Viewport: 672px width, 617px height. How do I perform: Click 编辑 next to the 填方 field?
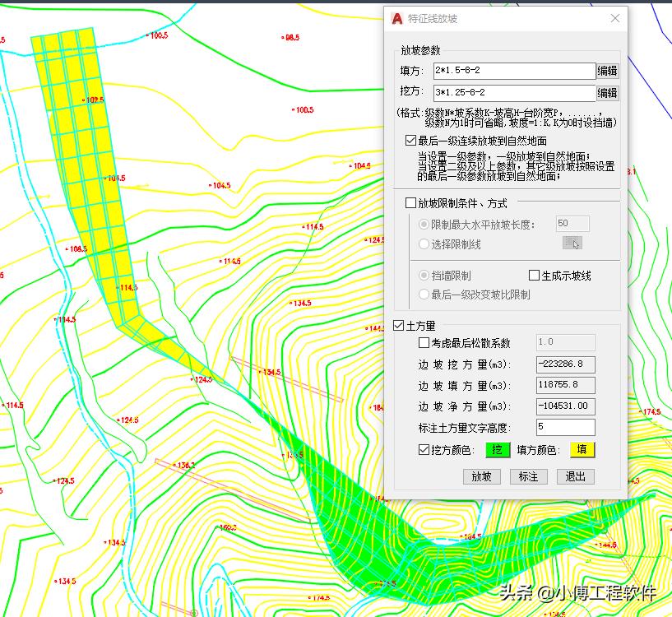pyautogui.click(x=608, y=71)
